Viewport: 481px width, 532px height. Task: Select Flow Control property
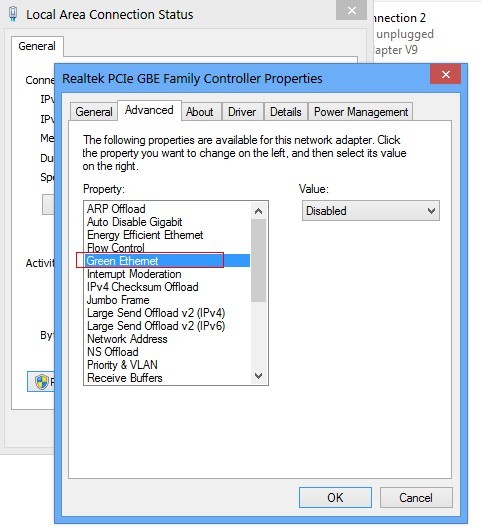tap(167, 248)
